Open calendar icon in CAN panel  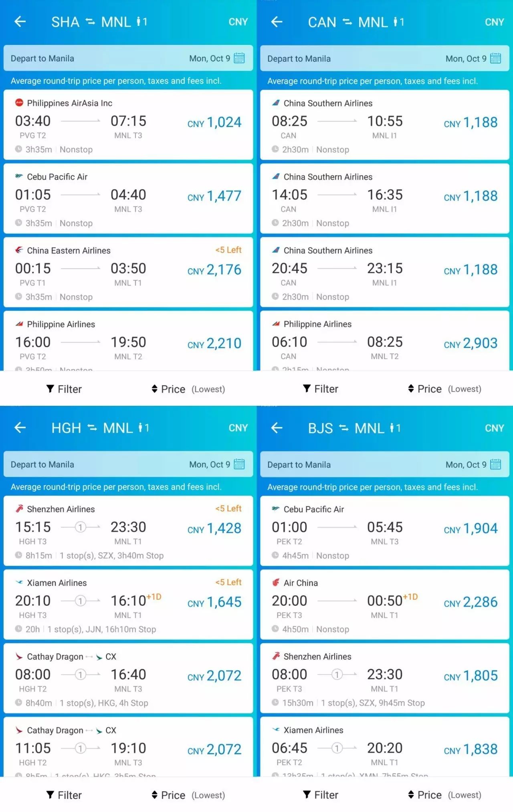(495, 59)
